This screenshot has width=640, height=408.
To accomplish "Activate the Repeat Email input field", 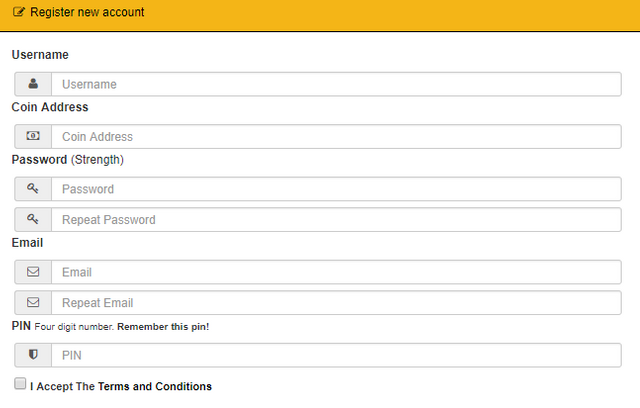I will pyautogui.click(x=336, y=303).
